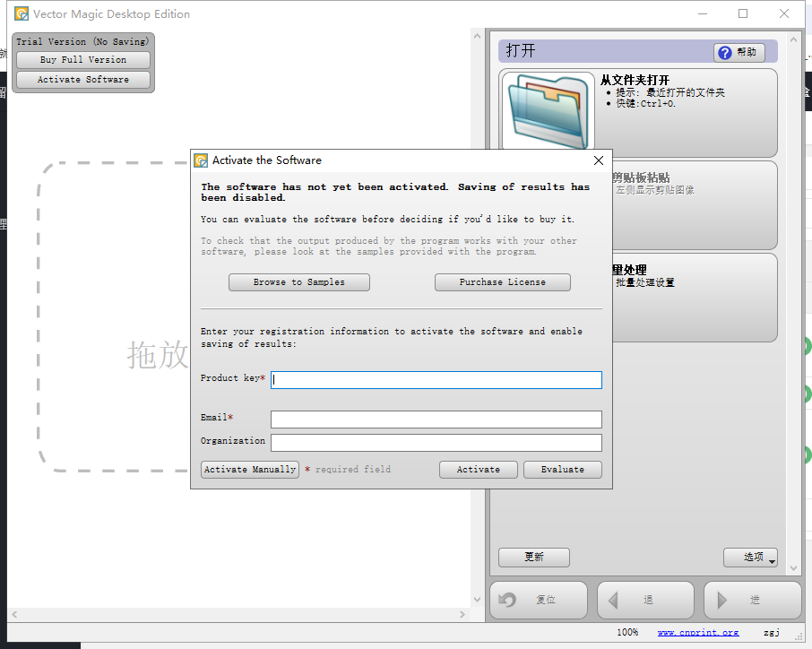Click the canvas scroll up arrow
This screenshot has width=812, height=649.
[x=477, y=36]
